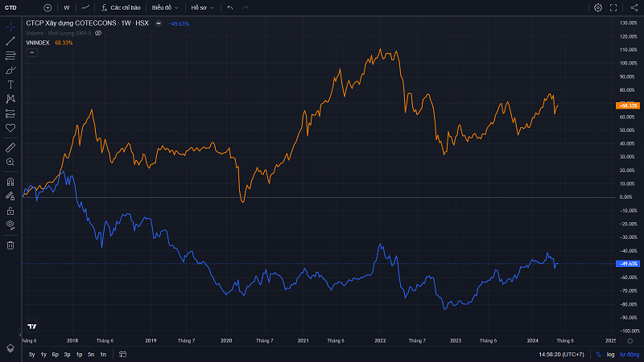
Task: Toggle log scale on price axis
Action: [x=610, y=354]
